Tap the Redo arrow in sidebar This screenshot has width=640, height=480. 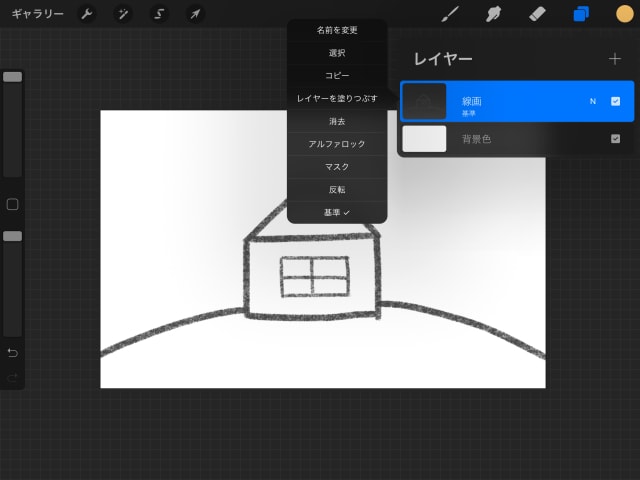13,378
